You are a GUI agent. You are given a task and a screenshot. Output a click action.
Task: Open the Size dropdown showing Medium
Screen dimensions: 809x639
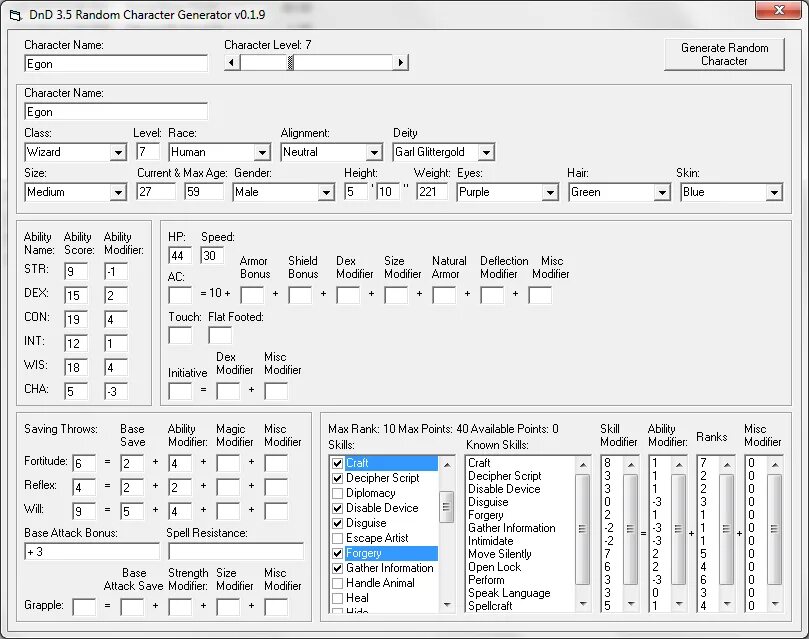pyautogui.click(x=118, y=192)
